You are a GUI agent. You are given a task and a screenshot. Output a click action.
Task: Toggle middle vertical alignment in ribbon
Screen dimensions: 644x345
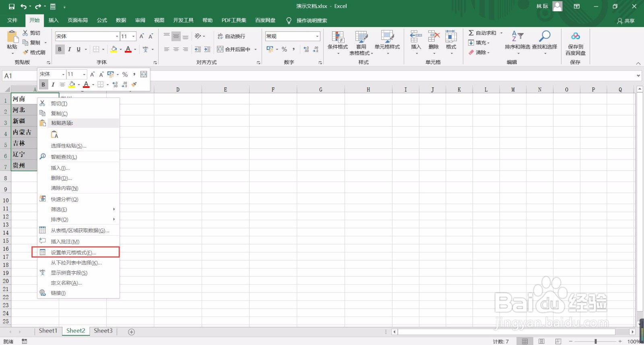176,36
